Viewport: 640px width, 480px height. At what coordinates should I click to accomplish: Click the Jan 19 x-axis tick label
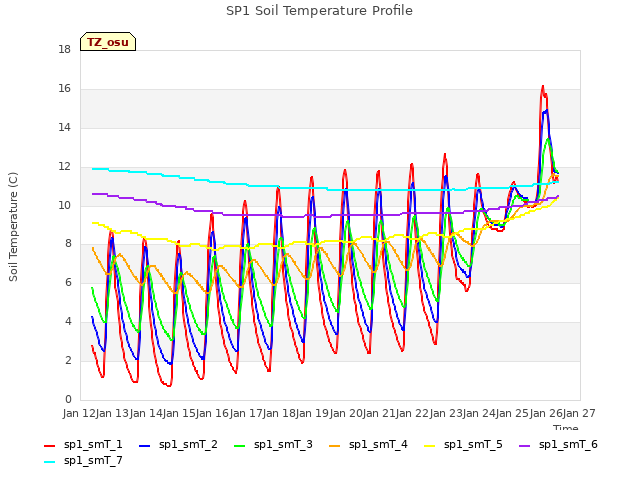click(x=312, y=413)
